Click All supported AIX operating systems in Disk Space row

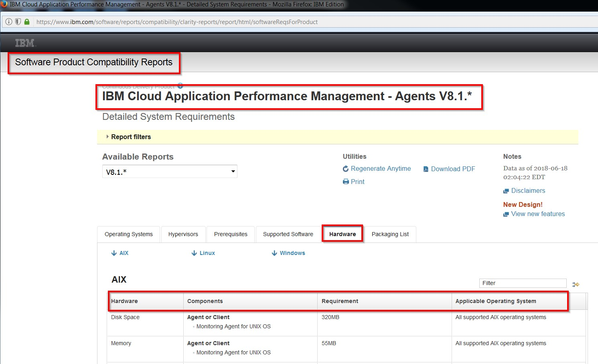[501, 317]
